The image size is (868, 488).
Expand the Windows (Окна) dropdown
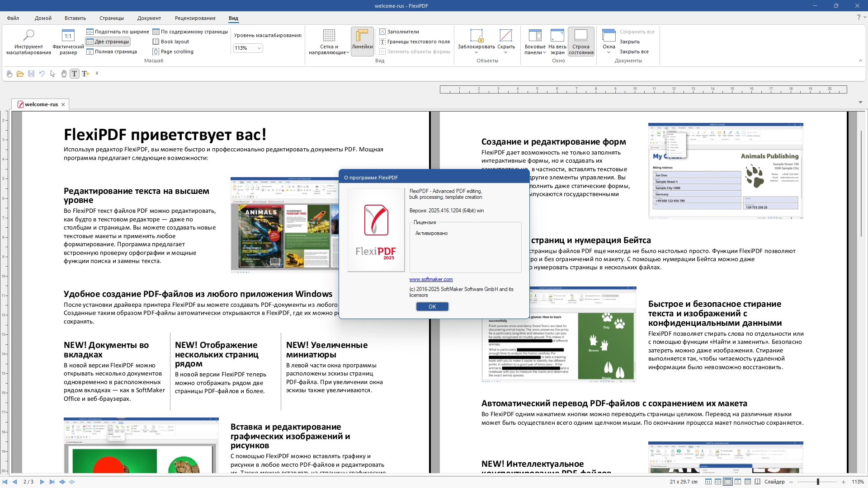(609, 42)
